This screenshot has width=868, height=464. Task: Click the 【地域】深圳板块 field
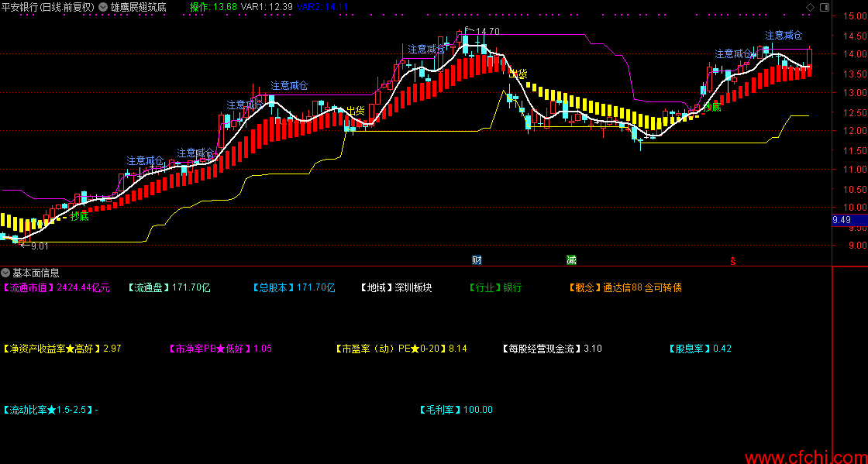[x=396, y=287]
